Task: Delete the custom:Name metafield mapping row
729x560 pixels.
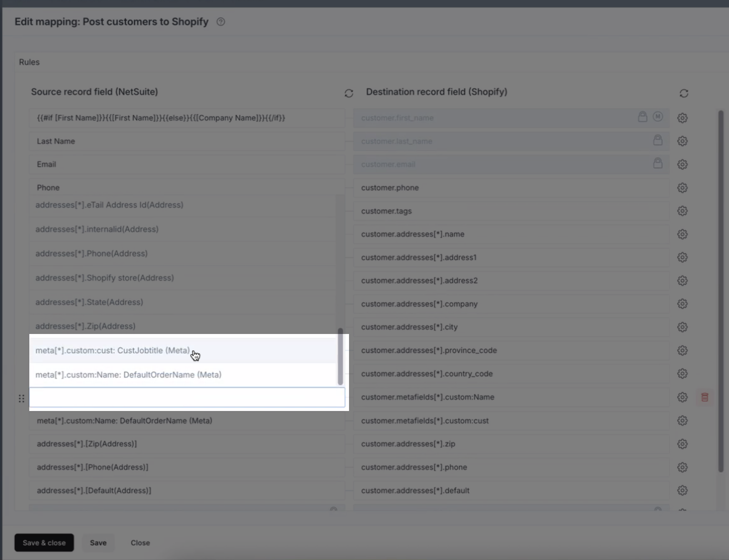Action: (x=705, y=397)
